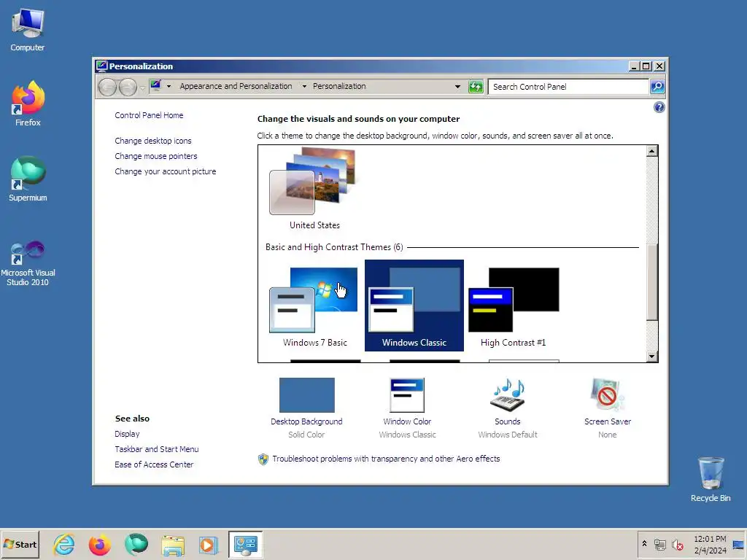Screen dimensions: 747x560
Task: Click the Search Control Panel field
Action: 568,87
